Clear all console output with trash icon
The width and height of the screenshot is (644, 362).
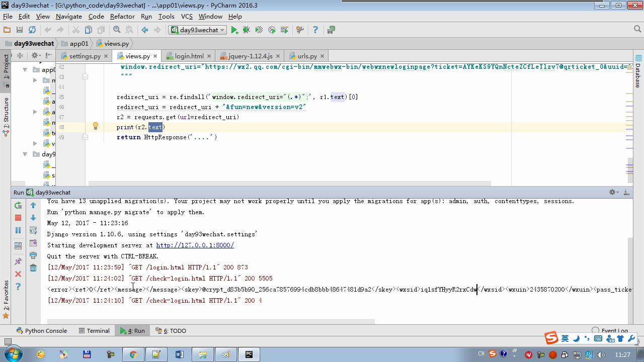click(33, 268)
